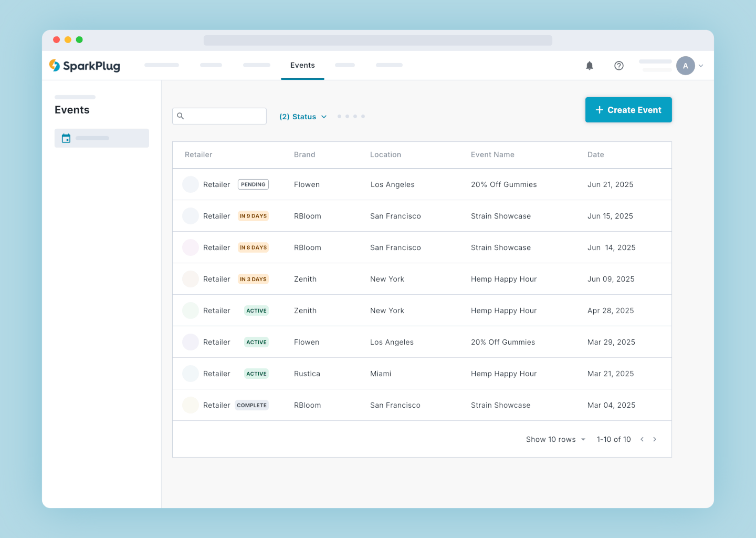This screenshot has width=756, height=538.
Task: Expand the account menu chevron
Action: point(701,66)
